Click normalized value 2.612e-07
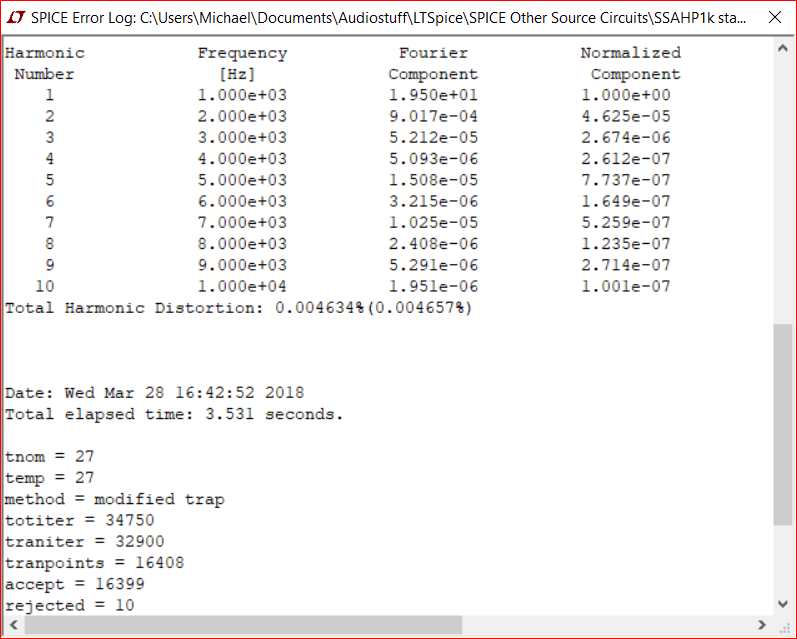The width and height of the screenshot is (797, 639). pyautogui.click(x=626, y=159)
